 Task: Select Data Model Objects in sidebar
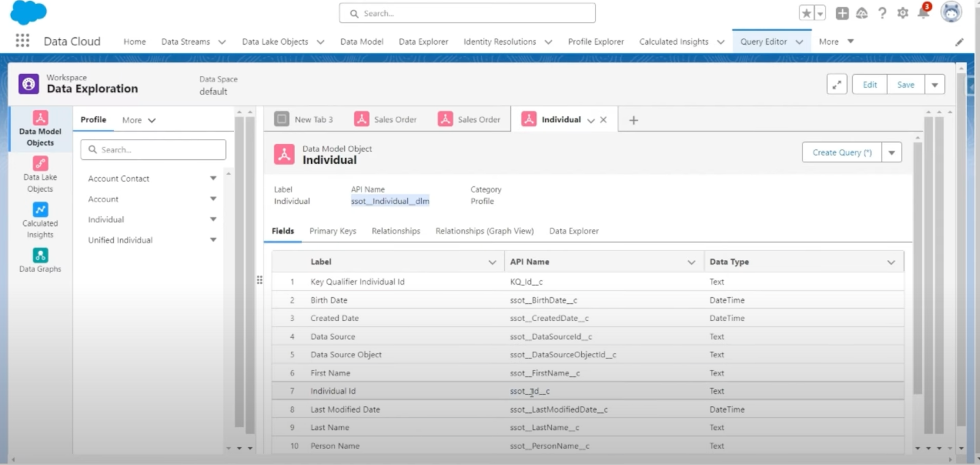[x=40, y=129]
